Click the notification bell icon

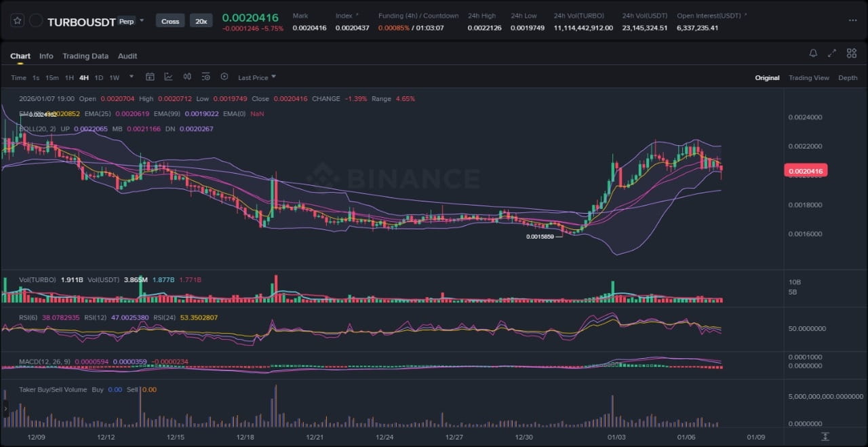point(813,54)
